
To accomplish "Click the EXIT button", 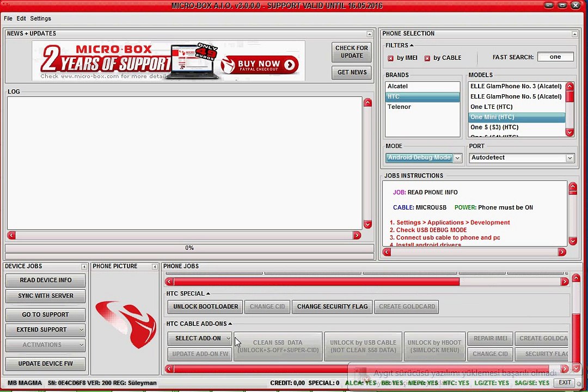I will pyautogui.click(x=565, y=383).
